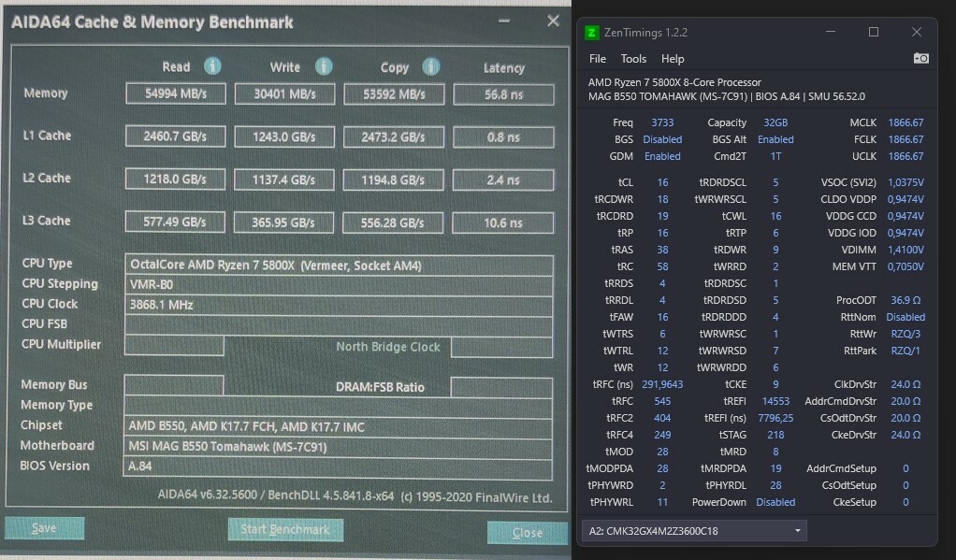Click the PowerDown Disabled value
The image size is (956, 560).
(x=775, y=502)
